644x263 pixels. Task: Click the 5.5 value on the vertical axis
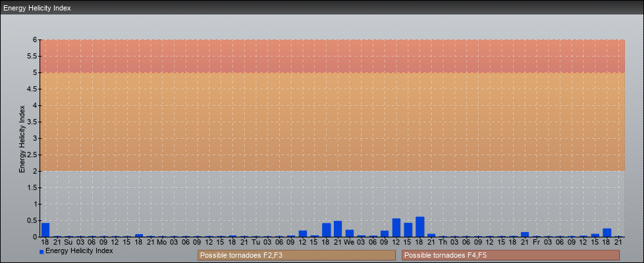(x=32, y=56)
